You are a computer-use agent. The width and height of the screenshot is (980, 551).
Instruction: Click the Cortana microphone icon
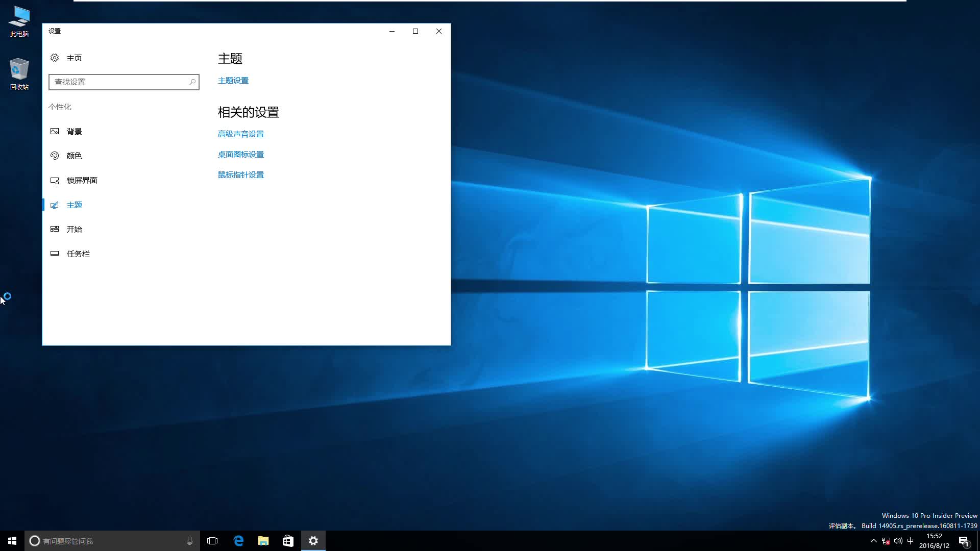coord(189,541)
